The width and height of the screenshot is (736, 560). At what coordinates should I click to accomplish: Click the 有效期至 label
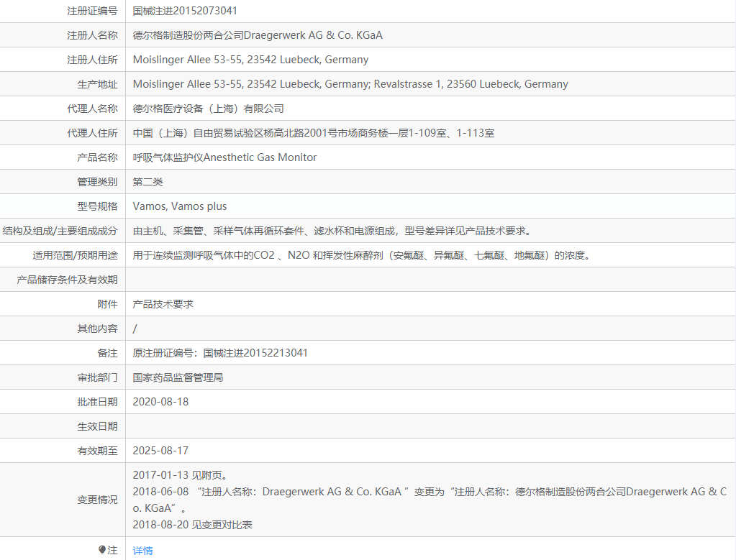(98, 450)
